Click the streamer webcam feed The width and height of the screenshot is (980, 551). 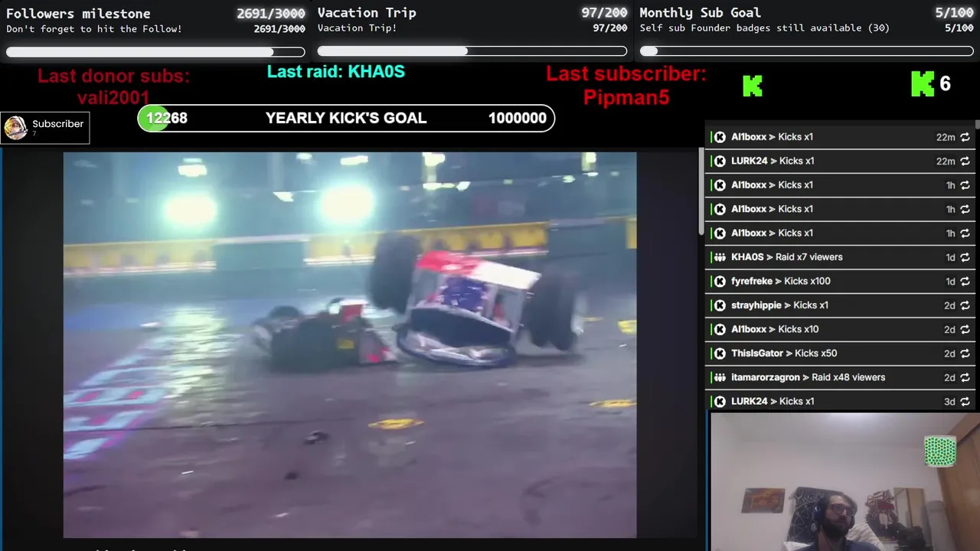coord(845,482)
